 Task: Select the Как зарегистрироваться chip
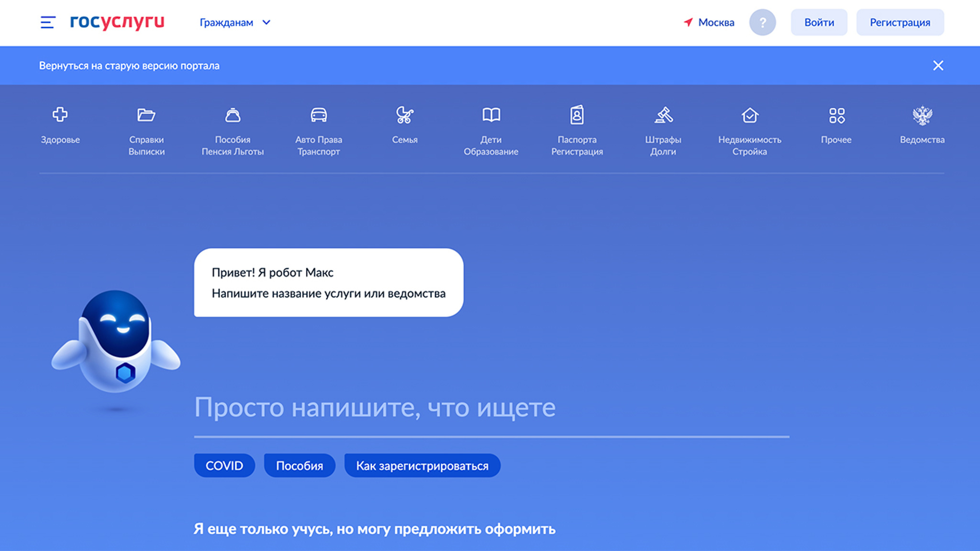[x=422, y=465]
